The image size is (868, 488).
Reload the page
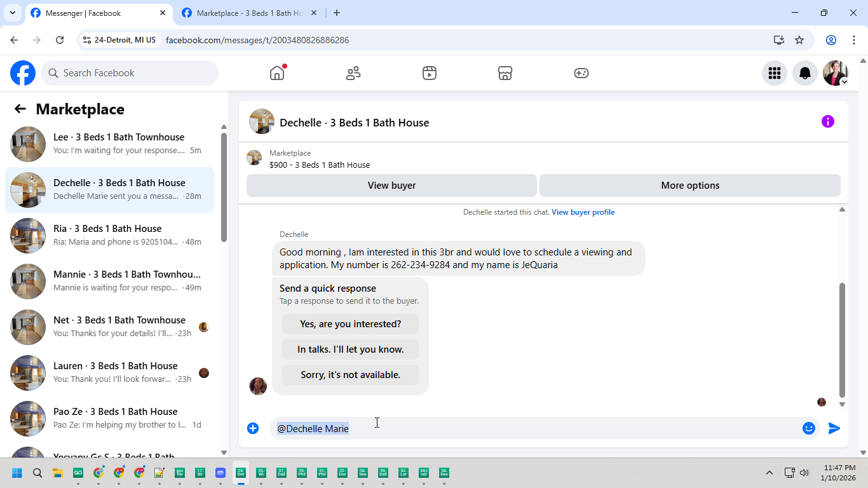(60, 40)
